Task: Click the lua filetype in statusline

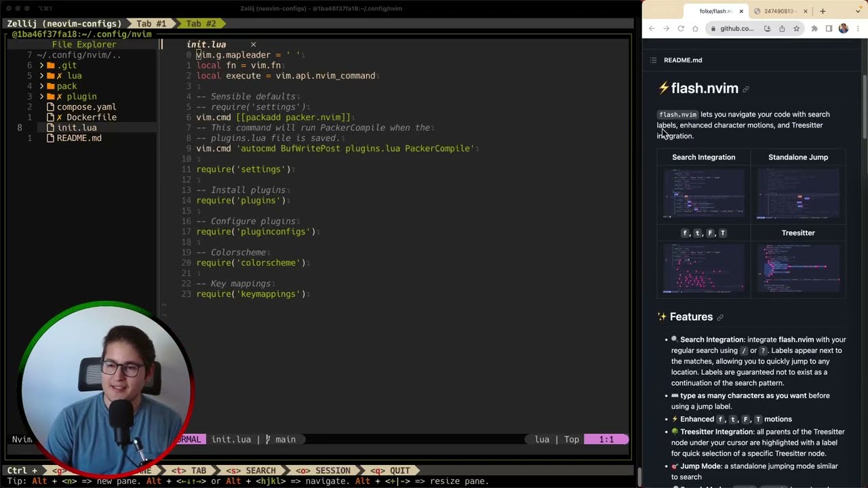Action: (x=542, y=439)
